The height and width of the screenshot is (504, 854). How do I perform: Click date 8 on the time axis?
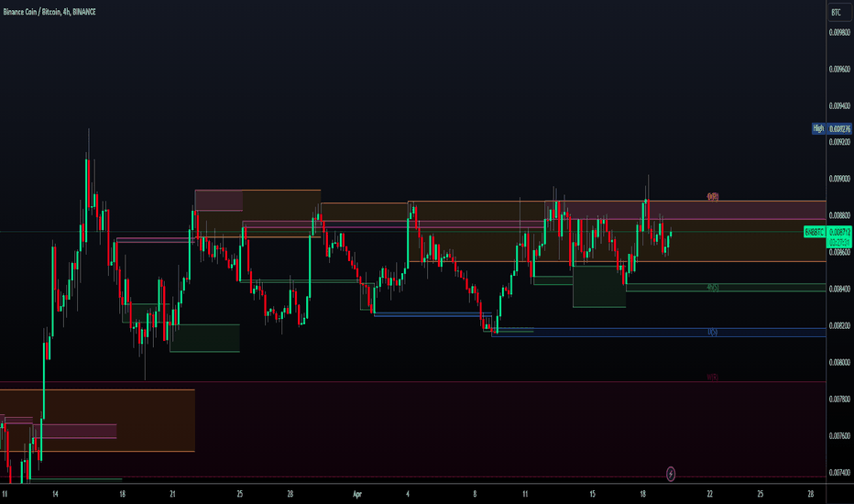[475, 494]
